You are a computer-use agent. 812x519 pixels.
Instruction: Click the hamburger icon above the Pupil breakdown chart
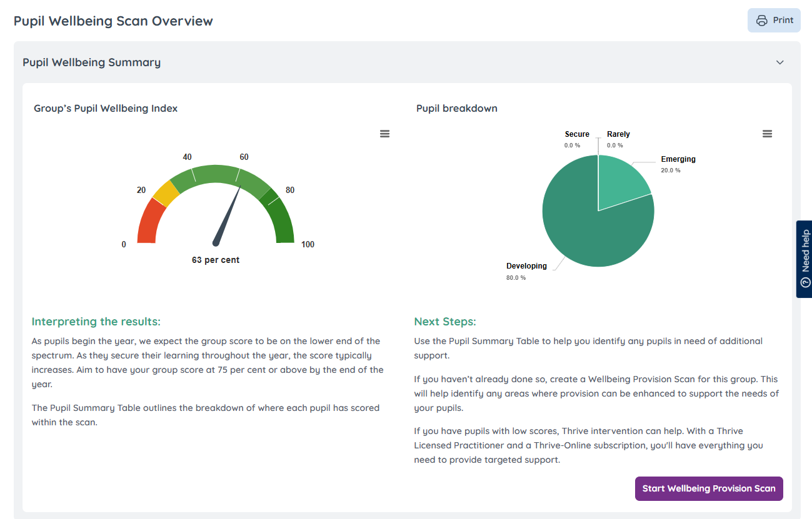point(767,133)
